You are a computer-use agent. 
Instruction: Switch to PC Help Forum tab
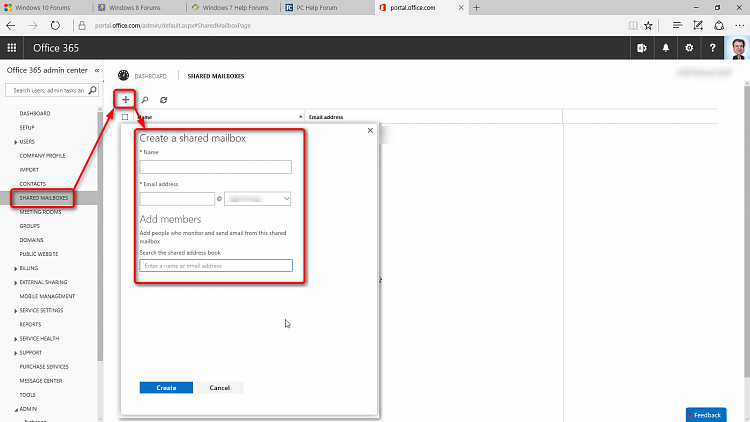(x=317, y=8)
